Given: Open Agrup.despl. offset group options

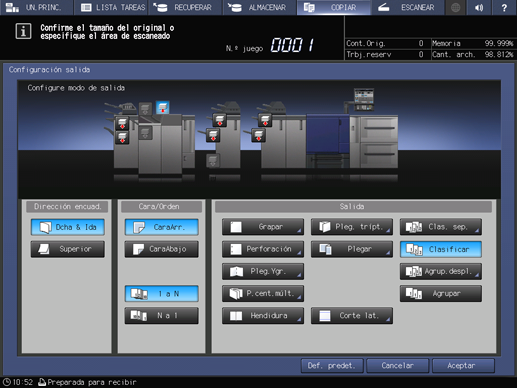Looking at the screenshot, I should click(x=441, y=271).
